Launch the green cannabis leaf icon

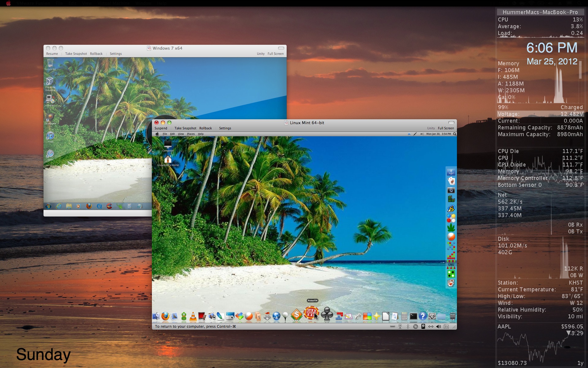tap(451, 227)
